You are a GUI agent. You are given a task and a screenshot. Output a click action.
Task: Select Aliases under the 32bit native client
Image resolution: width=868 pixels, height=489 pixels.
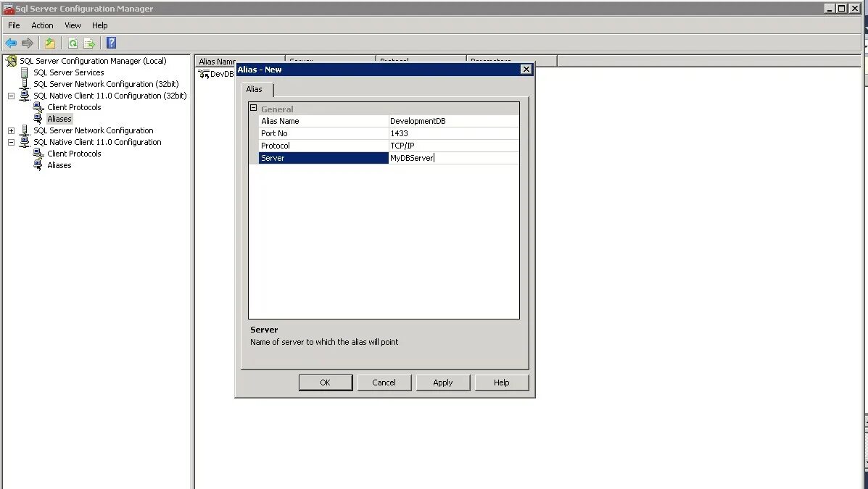(59, 119)
